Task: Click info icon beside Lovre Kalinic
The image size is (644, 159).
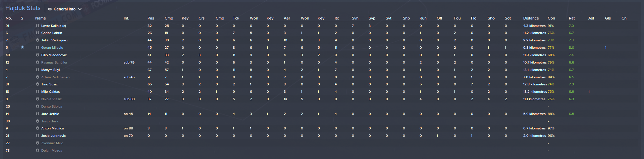Action: click(38, 26)
